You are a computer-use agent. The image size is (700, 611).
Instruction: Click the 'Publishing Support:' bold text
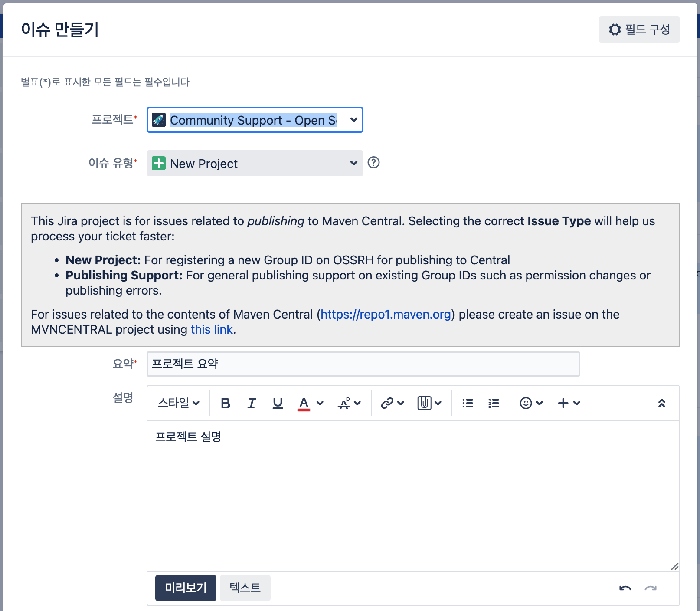(124, 275)
